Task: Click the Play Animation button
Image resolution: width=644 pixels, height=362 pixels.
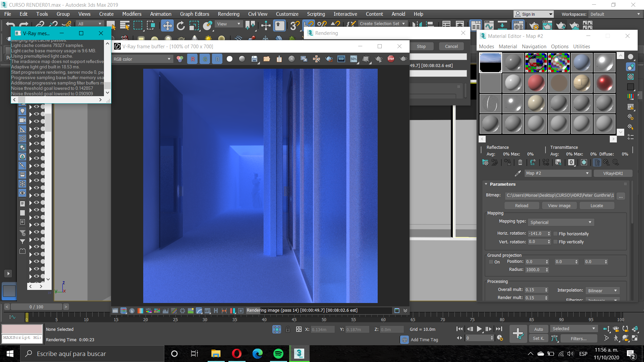Action: 479,329
